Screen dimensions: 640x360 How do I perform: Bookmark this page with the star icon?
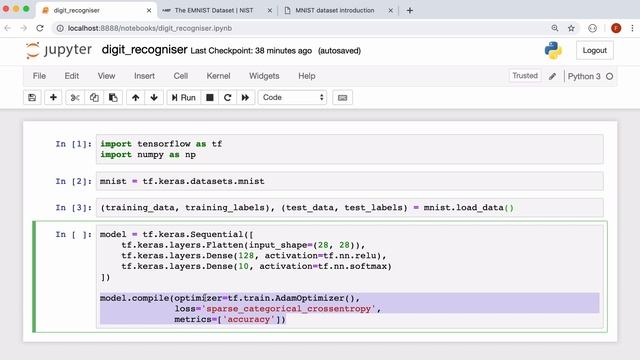click(571, 28)
